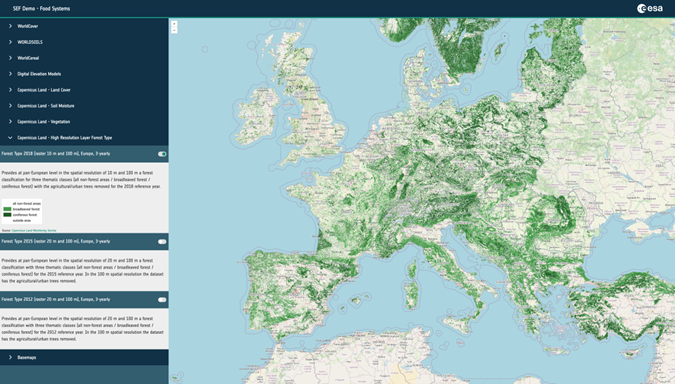This screenshot has width=675, height=384.
Task: Expand Copernicus Land - Soil Moisture section
Action: pos(84,106)
